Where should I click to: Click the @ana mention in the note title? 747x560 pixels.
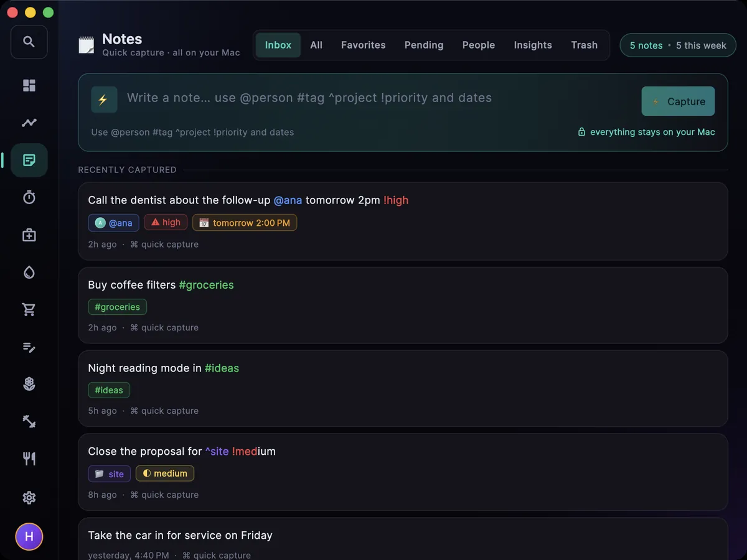(288, 200)
